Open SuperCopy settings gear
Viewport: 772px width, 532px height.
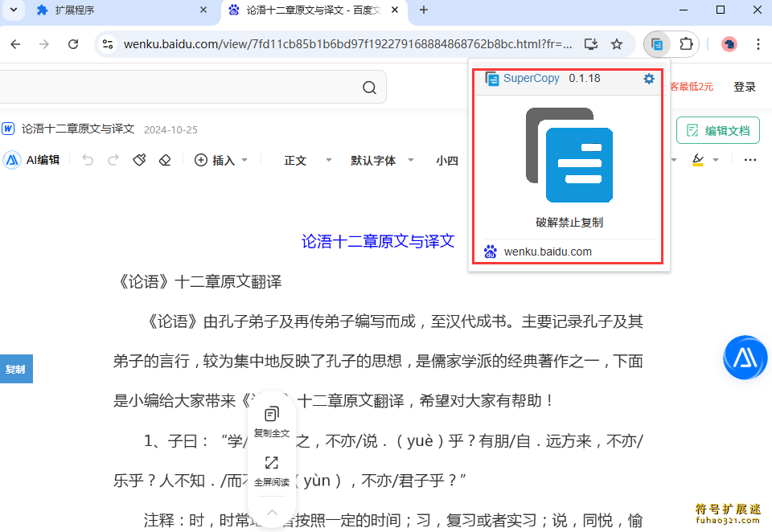(x=649, y=79)
